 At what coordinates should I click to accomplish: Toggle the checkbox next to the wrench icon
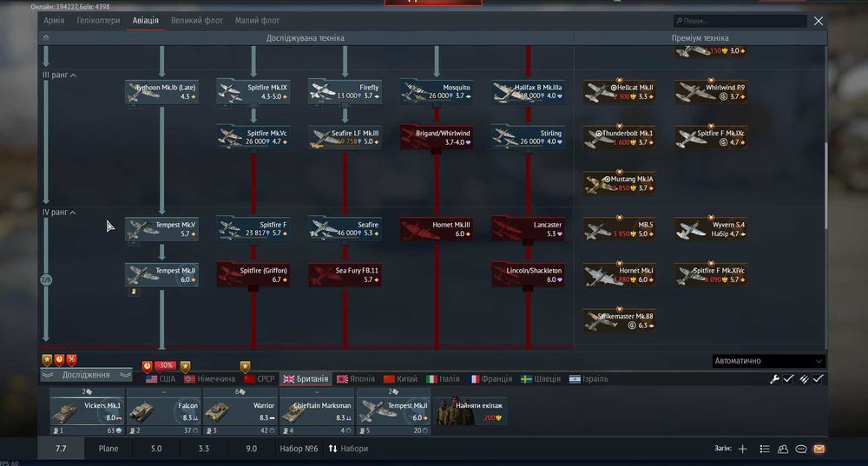pyautogui.click(x=788, y=379)
